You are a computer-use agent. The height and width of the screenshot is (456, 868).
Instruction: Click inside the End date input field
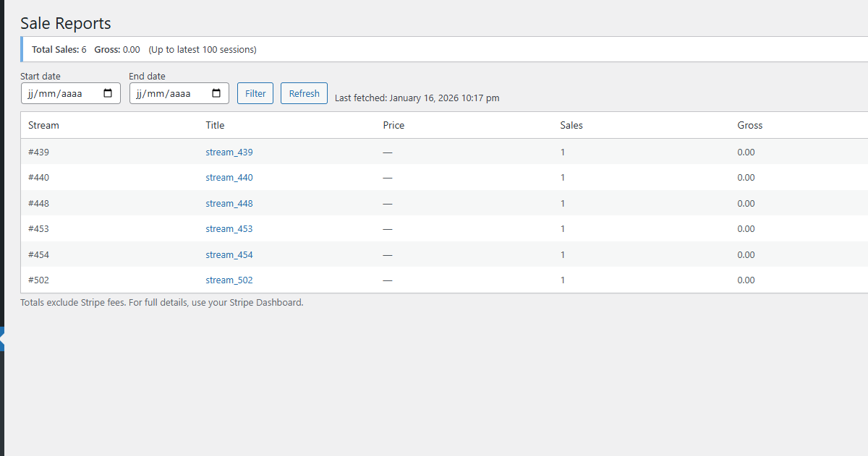[166, 93]
